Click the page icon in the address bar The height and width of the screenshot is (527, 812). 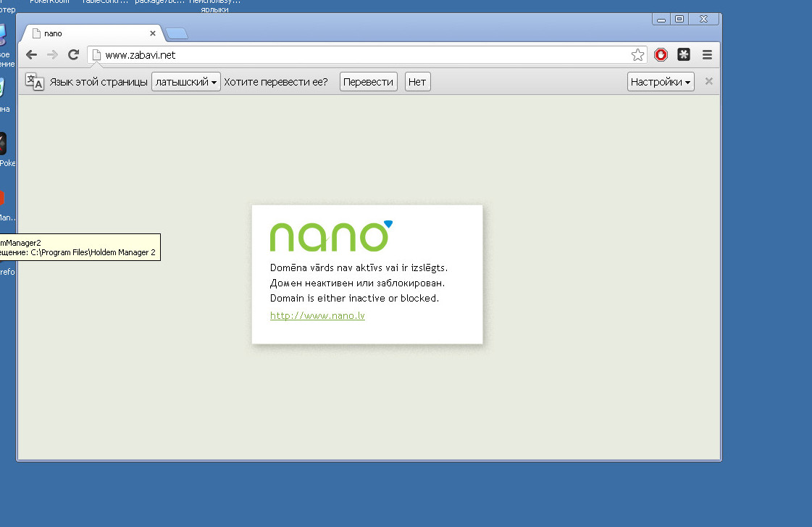coord(96,55)
